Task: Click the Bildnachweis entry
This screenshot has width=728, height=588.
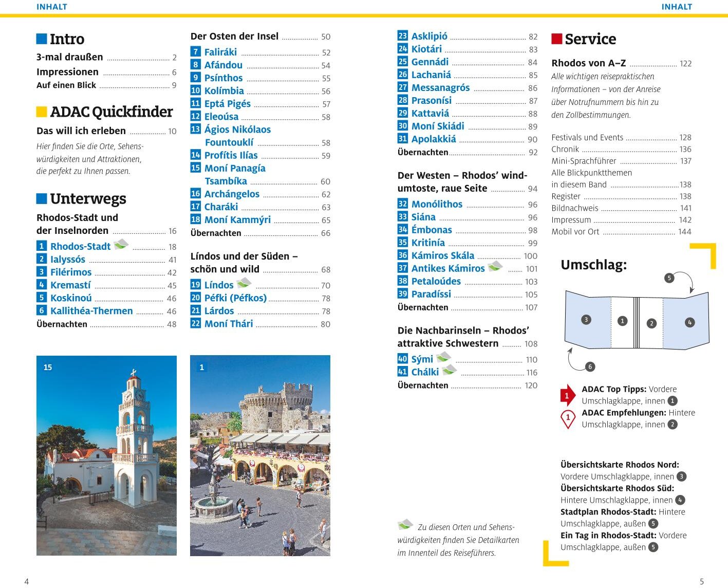Action: 622,208
